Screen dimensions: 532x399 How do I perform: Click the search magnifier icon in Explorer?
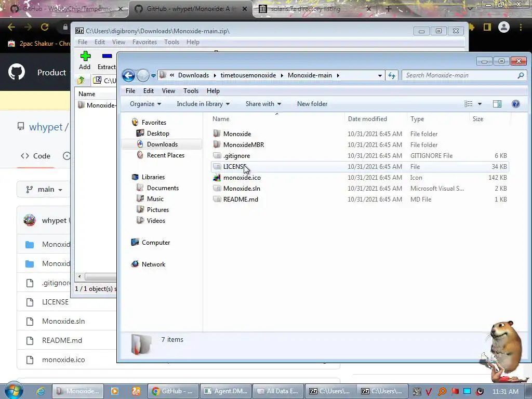[x=521, y=75]
